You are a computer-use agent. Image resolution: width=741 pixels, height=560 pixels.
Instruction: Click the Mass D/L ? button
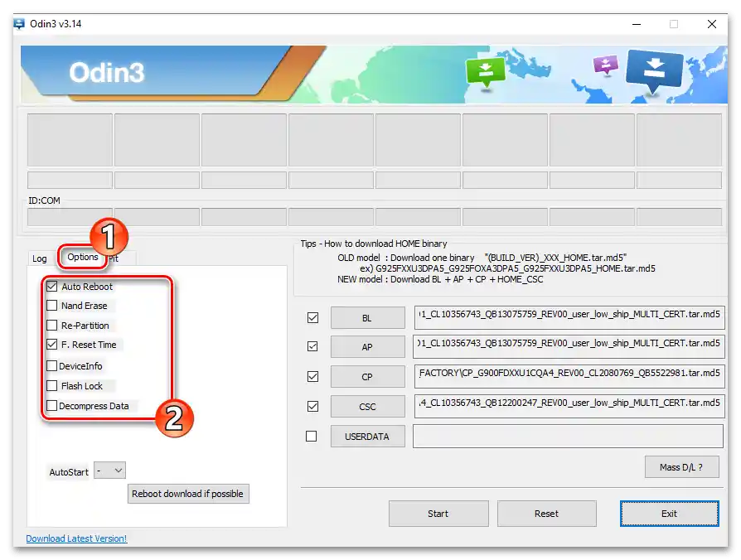click(682, 467)
